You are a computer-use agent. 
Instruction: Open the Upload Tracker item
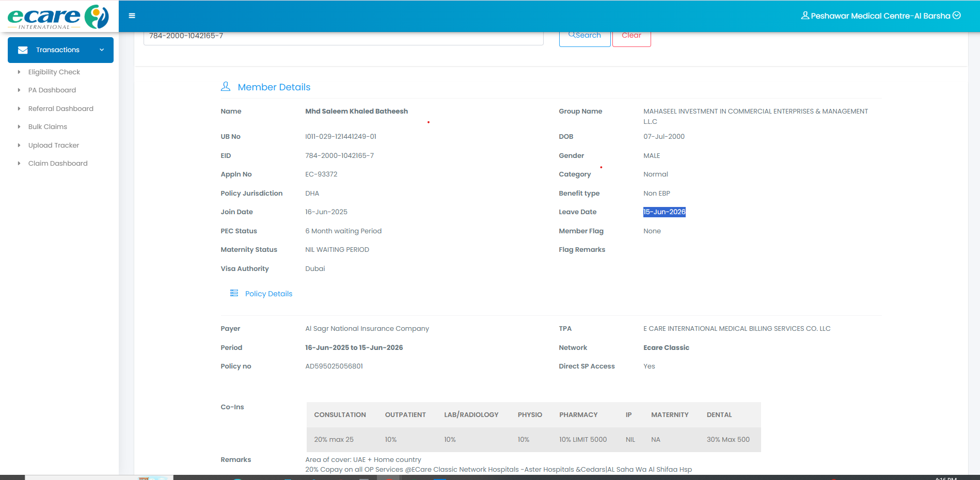(x=54, y=146)
